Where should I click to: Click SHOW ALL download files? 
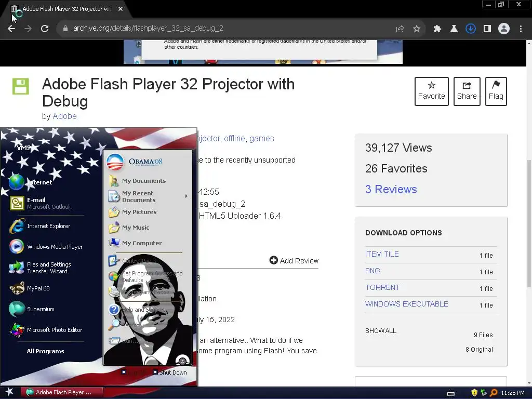click(381, 331)
